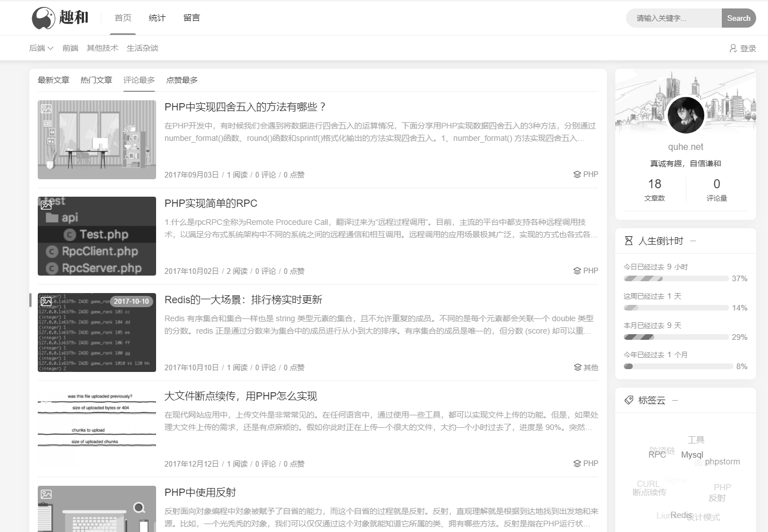The image size is (768, 532).
Task: Click the hourglass icon of 人生倒计时
Action: [x=629, y=241]
